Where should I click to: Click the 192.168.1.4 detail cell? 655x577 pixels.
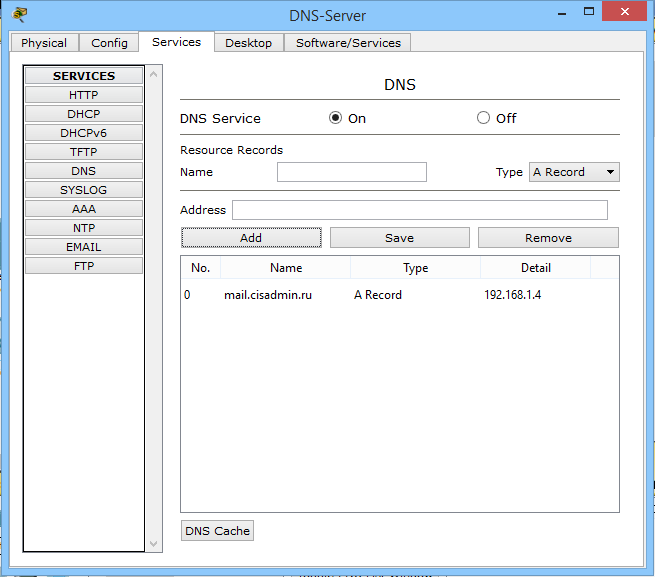513,295
